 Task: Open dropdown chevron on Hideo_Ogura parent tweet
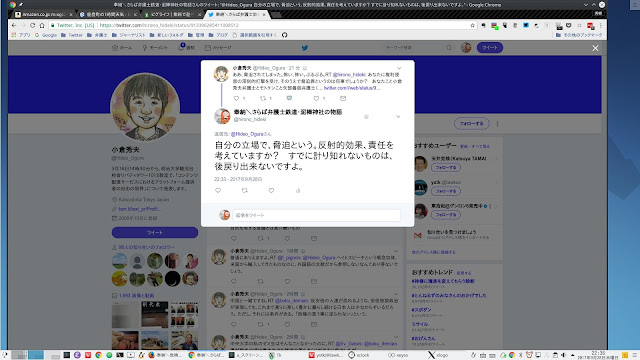[399, 68]
